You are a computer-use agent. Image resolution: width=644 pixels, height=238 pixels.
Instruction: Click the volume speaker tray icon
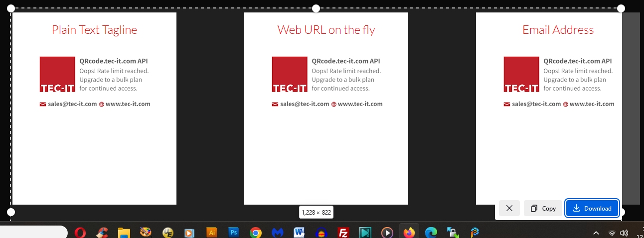[x=624, y=233]
